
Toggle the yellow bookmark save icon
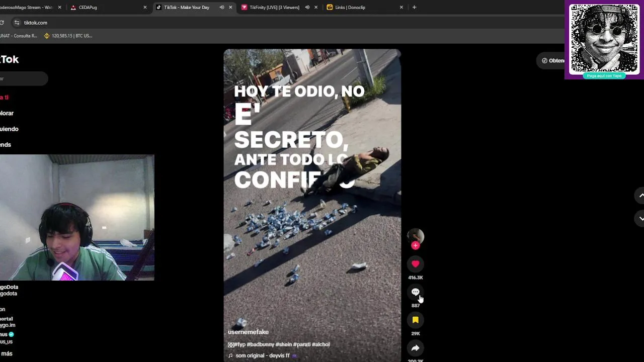coord(415,320)
